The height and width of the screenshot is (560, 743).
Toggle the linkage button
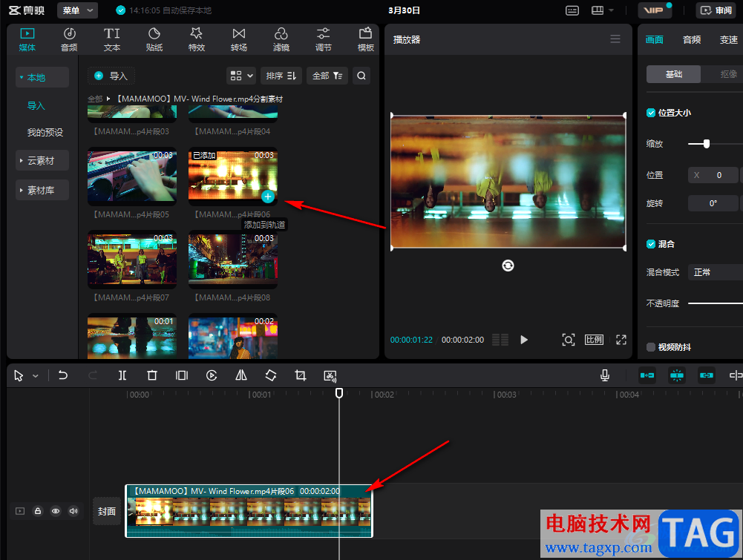point(706,375)
